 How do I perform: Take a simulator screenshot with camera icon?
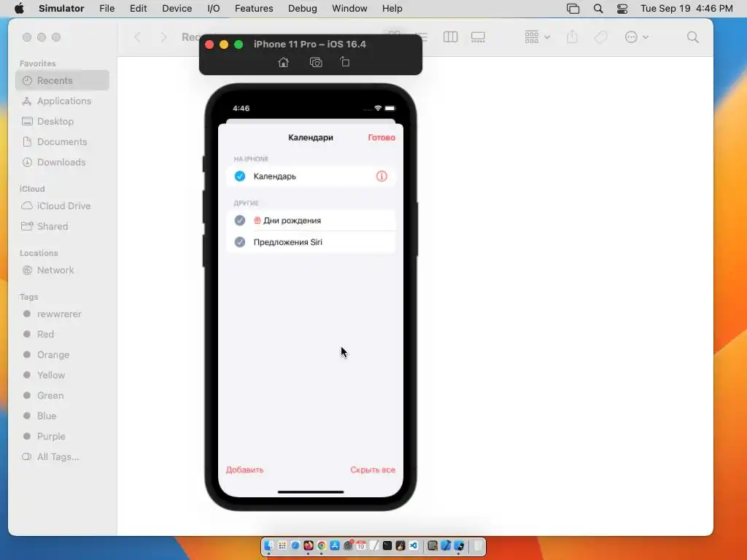[316, 63]
